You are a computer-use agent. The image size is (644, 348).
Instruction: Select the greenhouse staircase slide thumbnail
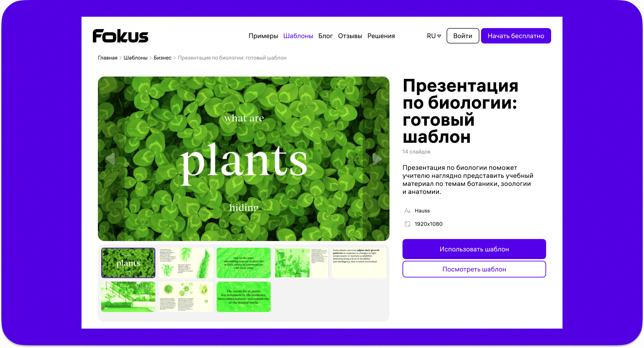[x=128, y=297]
